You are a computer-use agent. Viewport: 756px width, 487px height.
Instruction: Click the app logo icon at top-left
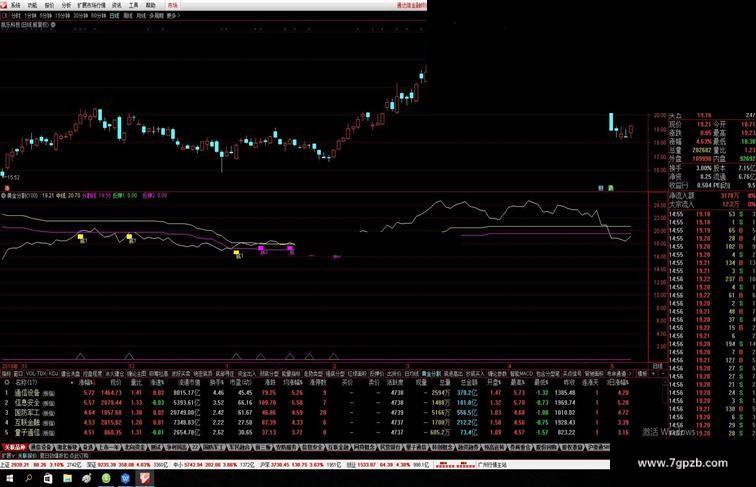click(x=4, y=5)
